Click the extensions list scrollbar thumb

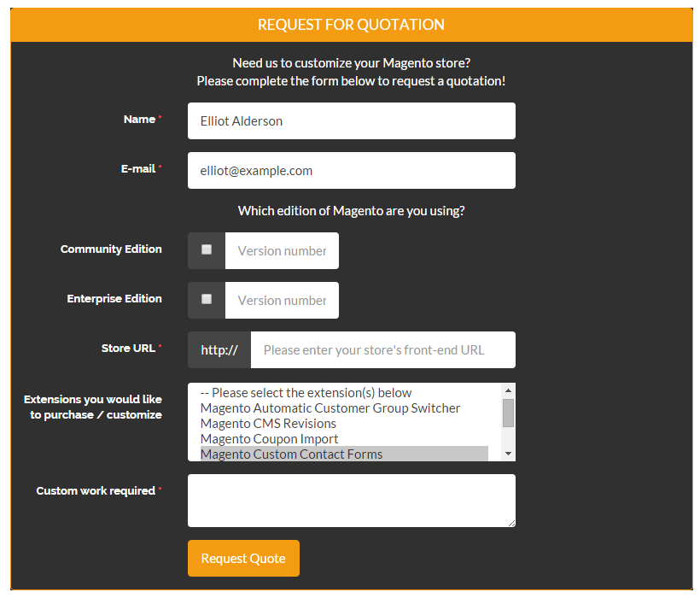coord(508,413)
